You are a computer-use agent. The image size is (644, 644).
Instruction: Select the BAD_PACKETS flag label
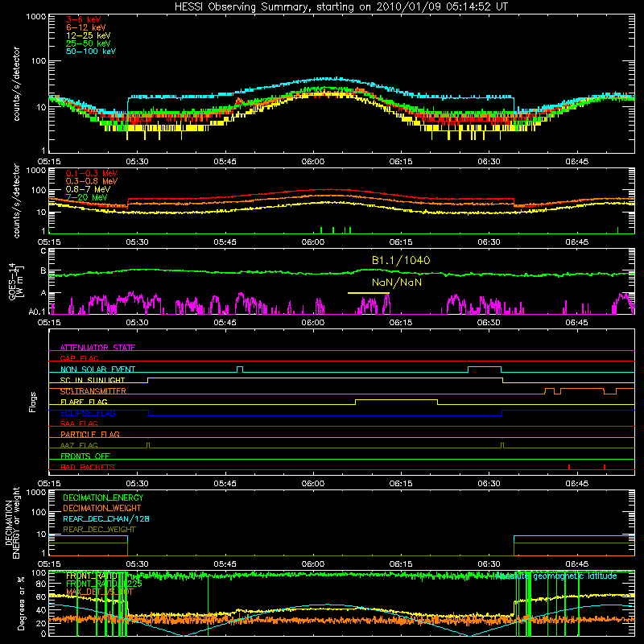tap(88, 467)
